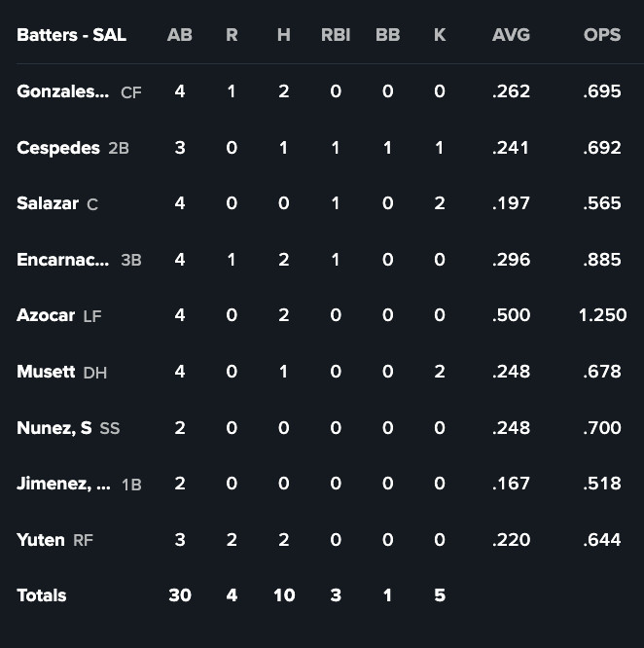Open Gonzales player profile link

62,91
